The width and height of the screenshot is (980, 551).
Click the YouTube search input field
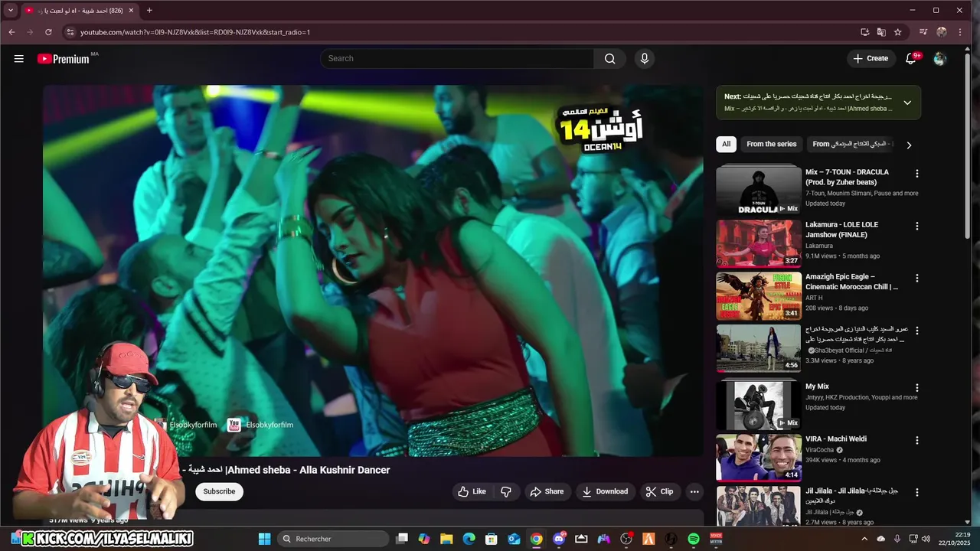coord(457,58)
